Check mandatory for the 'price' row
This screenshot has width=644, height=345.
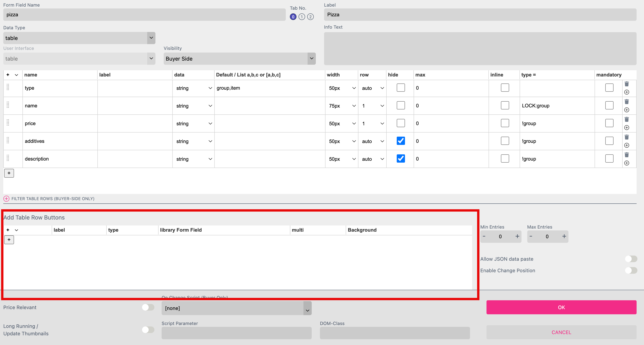point(609,123)
